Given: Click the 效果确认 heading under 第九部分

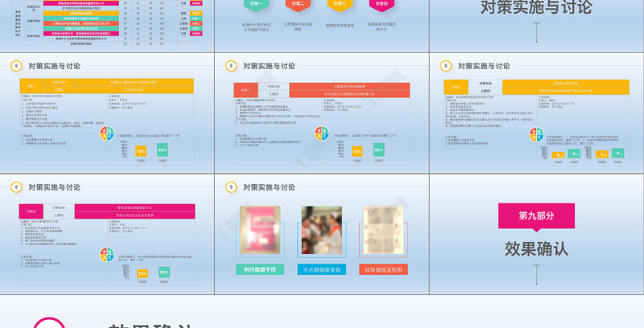Looking at the screenshot, I should tap(535, 248).
